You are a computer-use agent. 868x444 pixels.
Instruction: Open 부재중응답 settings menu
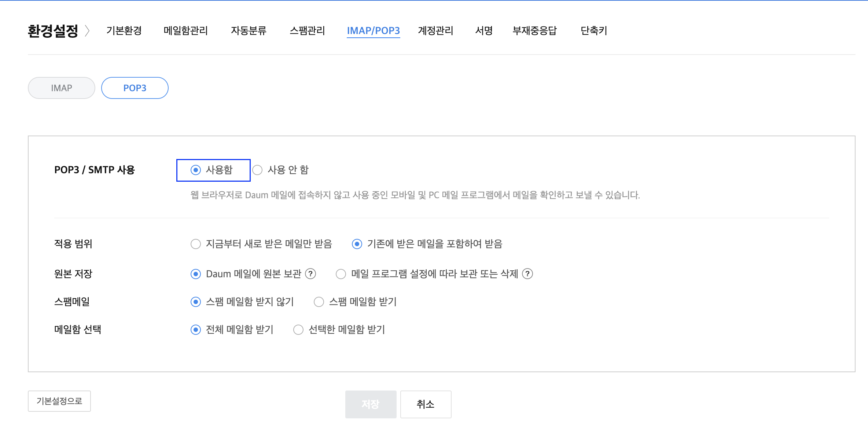click(x=534, y=30)
